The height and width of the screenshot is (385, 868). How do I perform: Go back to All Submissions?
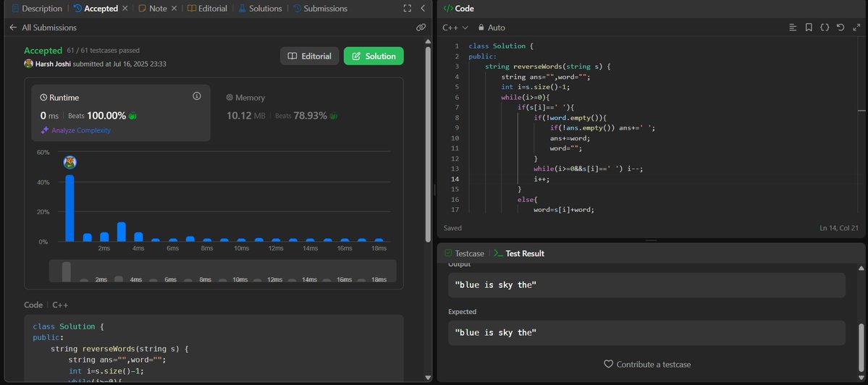coord(43,27)
